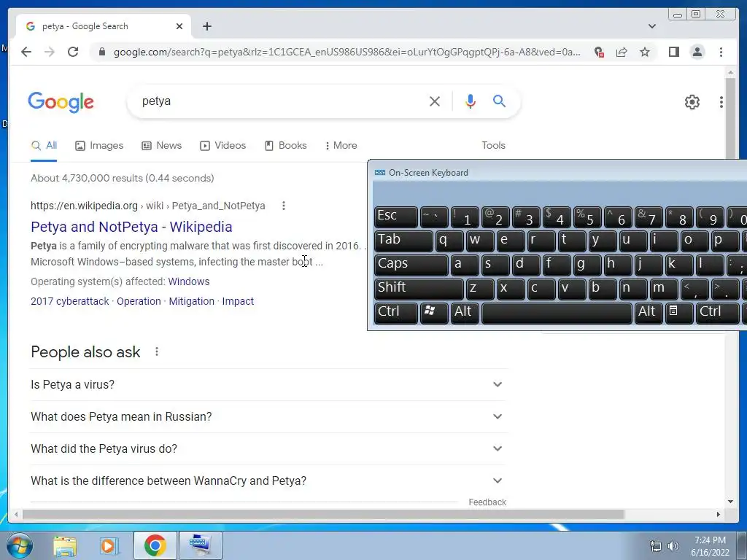Switch to the Videos results tab
This screenshot has height=560, width=747.
(223, 145)
